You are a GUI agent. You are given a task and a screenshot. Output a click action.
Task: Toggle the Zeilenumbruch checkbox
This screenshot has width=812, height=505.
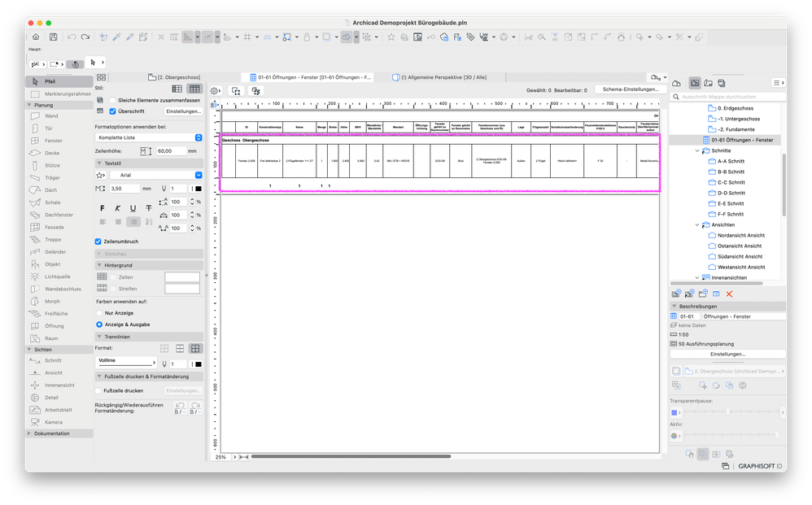point(98,242)
